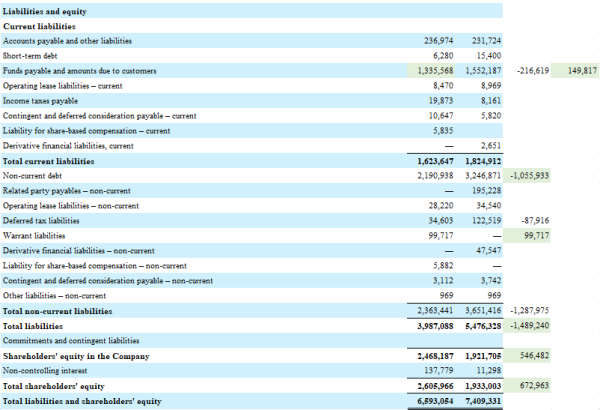The image size is (600, 410).
Task: Click the green cell showing -1,055,933
Action: (x=530, y=175)
